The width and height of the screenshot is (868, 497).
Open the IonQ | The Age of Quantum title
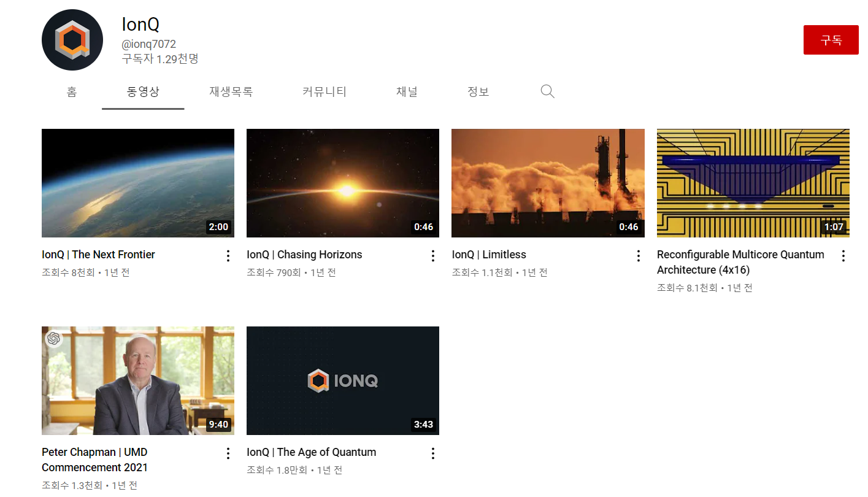click(x=311, y=452)
